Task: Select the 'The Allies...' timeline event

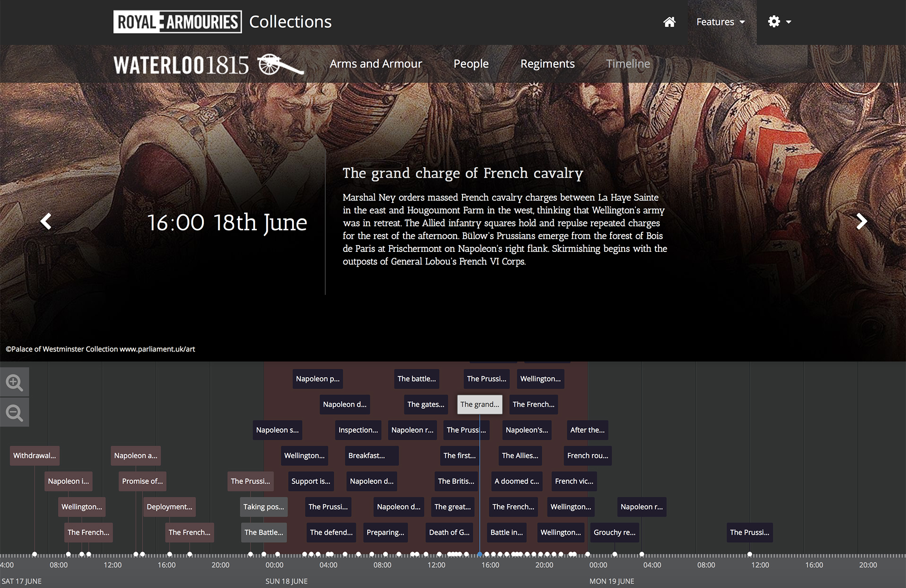Action: coord(520,456)
